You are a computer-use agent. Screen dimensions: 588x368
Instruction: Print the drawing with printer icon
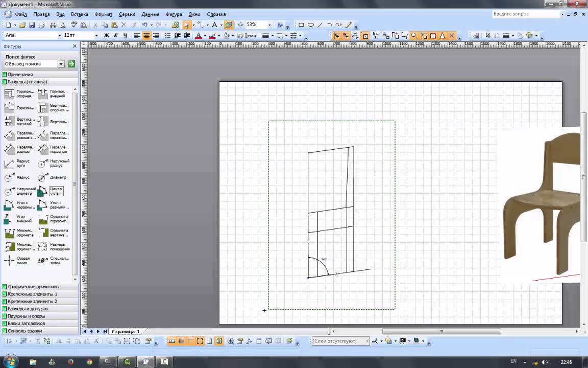click(x=53, y=25)
